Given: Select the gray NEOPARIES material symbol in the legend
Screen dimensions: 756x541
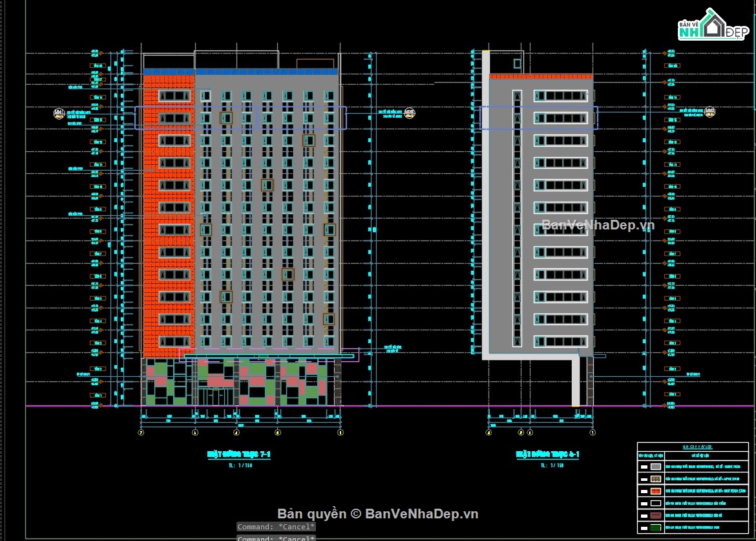Looking at the screenshot, I should (656, 467).
